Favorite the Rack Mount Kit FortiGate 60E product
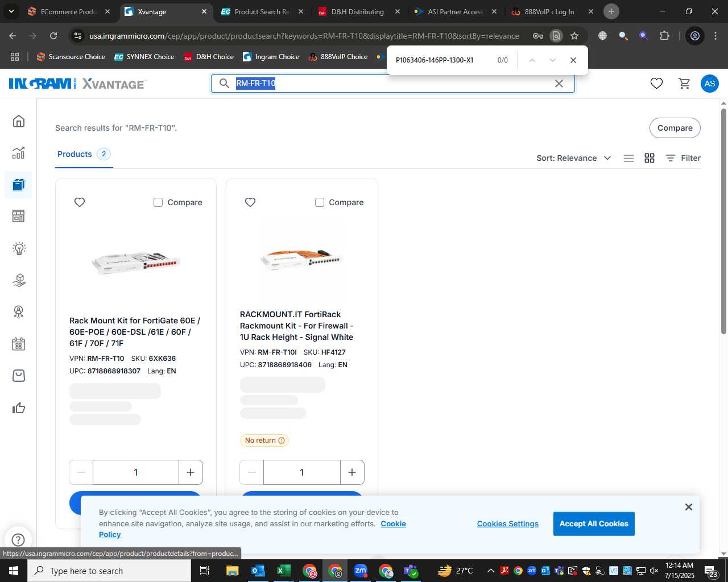This screenshot has width=728, height=582. (80, 202)
